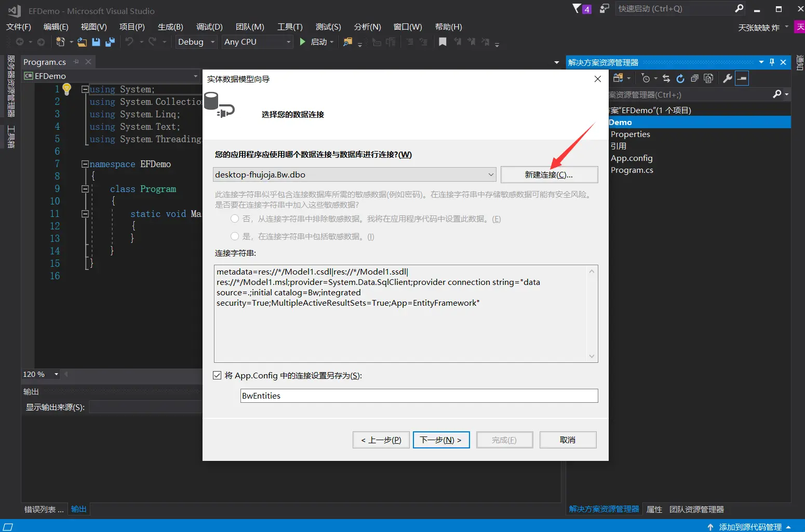The image size is (805, 532).
Task: Collapse the using directives block
Action: [x=85, y=89]
